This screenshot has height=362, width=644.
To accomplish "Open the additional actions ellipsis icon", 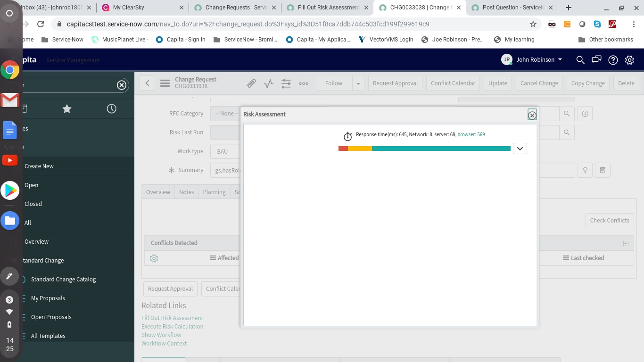I will click(303, 83).
